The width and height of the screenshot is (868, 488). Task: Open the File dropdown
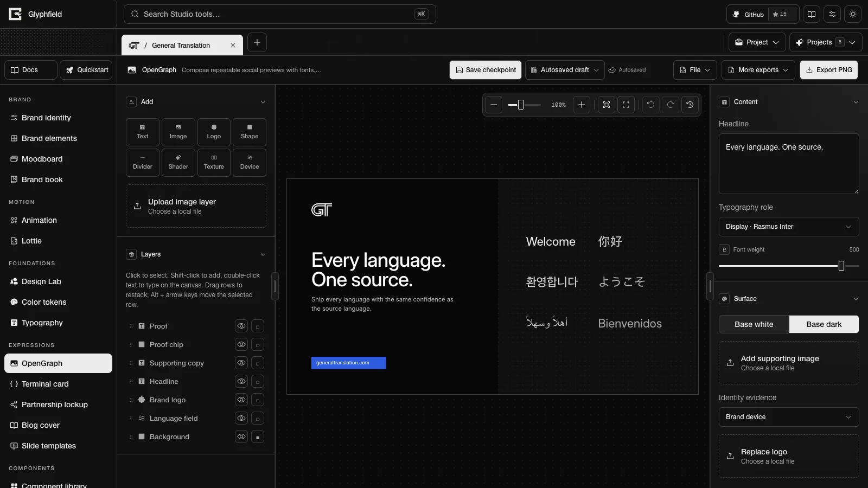tap(695, 70)
